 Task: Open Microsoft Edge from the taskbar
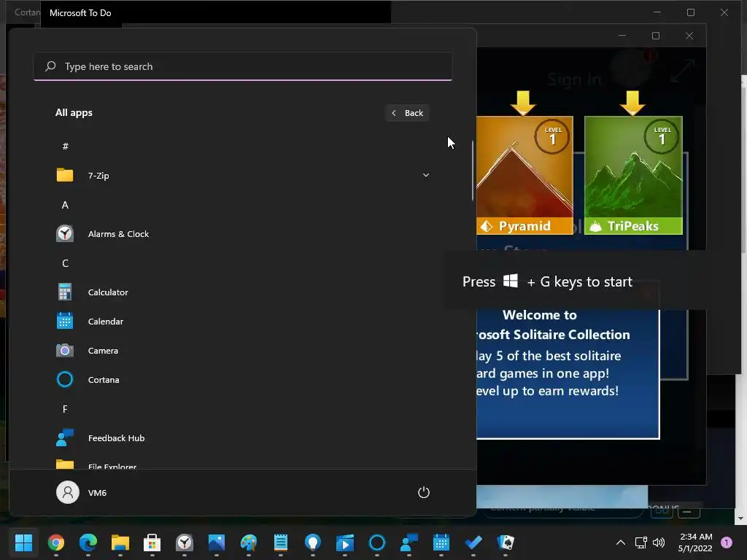88,542
